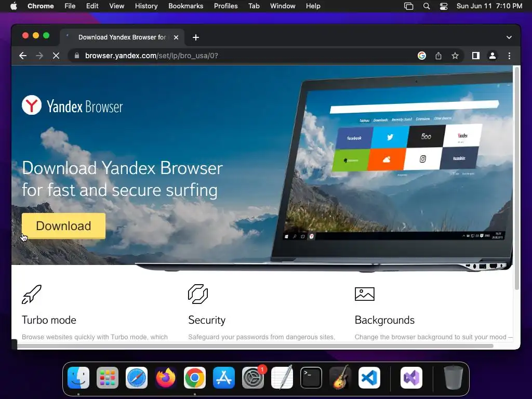Open Visual Studio from the Dock

coord(411,378)
